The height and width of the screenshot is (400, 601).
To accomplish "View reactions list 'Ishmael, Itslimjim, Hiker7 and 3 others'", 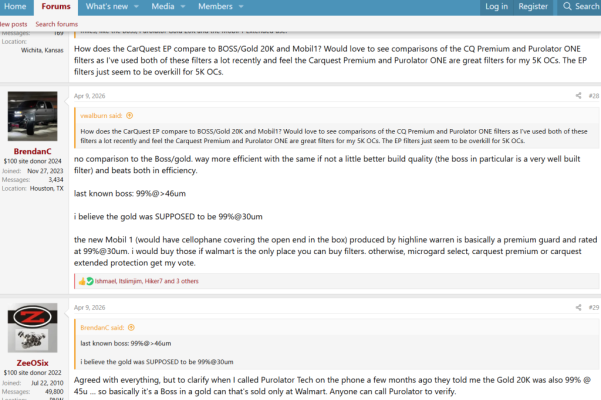I will pos(147,281).
